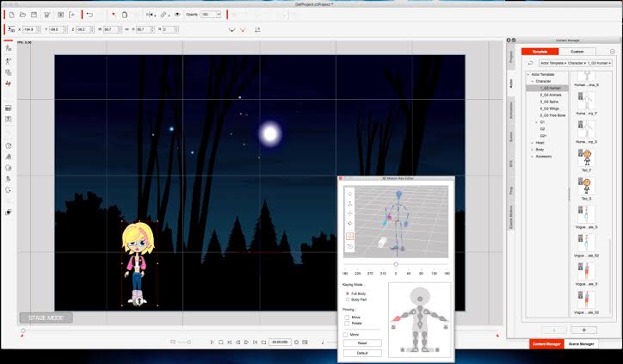Click the timecode field 00:00:000
Image resolution: width=623 pixels, height=364 pixels.
pyautogui.click(x=281, y=342)
